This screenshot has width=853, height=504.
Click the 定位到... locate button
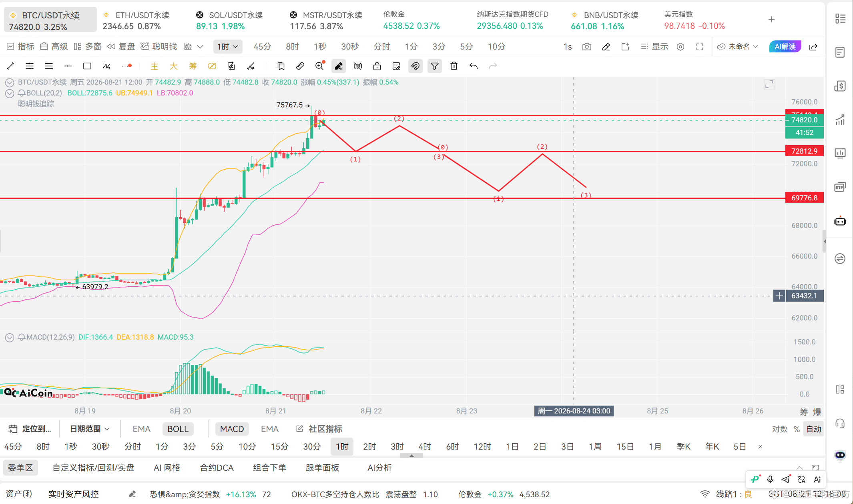pos(30,429)
